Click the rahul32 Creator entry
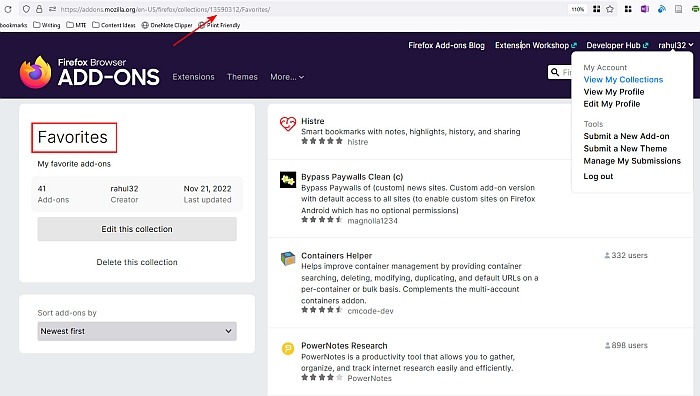Viewport: 700px width, 396px height. coord(124,194)
